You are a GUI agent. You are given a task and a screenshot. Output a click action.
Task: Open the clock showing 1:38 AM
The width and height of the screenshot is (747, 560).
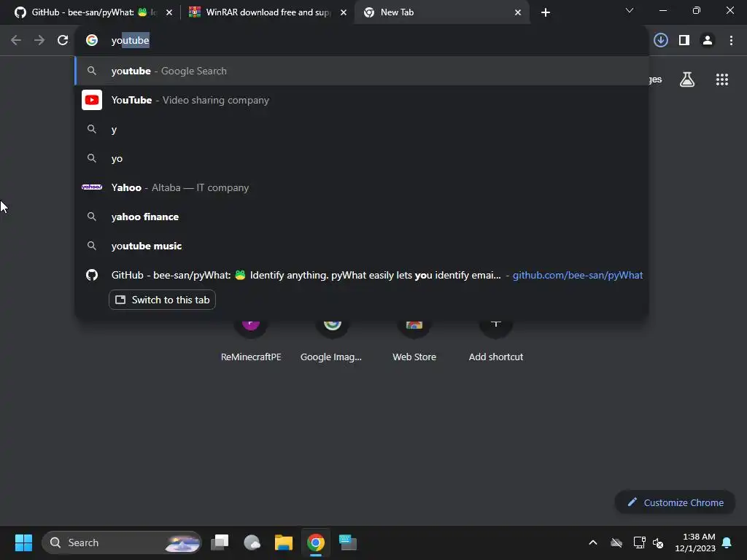pos(695,542)
